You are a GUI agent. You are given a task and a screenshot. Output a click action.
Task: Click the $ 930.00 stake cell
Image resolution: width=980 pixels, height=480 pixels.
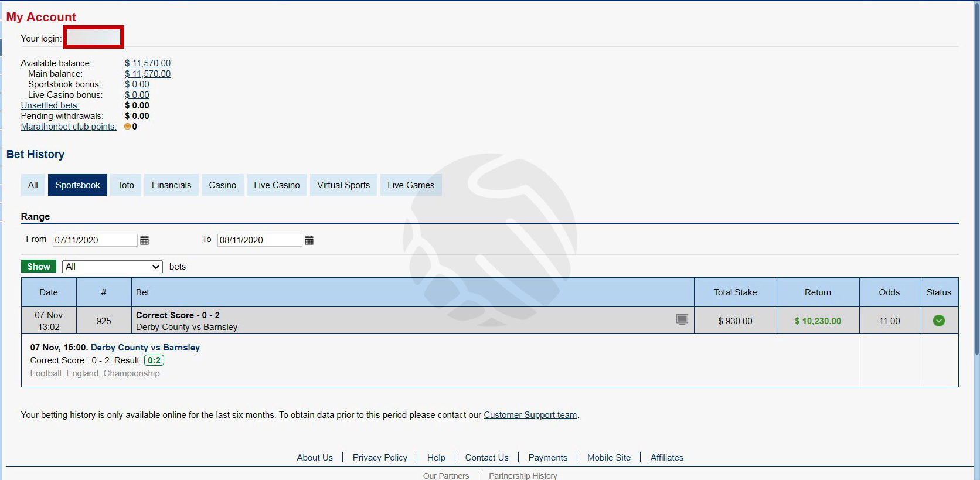736,321
